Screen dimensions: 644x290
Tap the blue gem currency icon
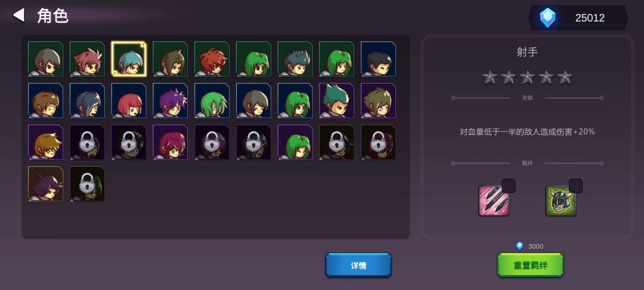click(x=547, y=18)
